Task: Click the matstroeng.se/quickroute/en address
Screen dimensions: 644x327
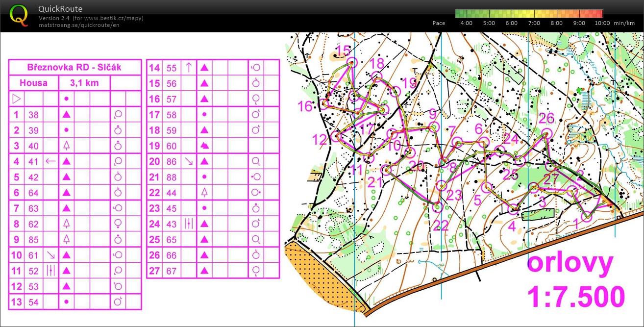Action: point(79,25)
